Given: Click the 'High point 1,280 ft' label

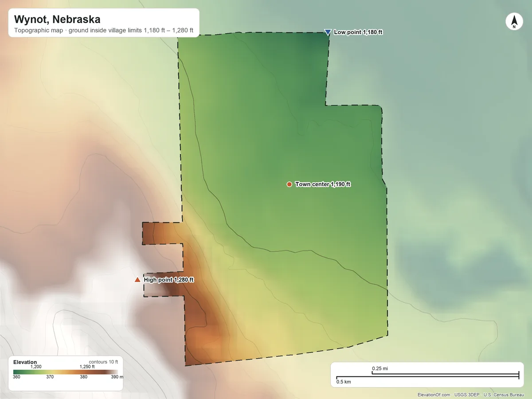Looking at the screenshot, I should pos(169,280).
